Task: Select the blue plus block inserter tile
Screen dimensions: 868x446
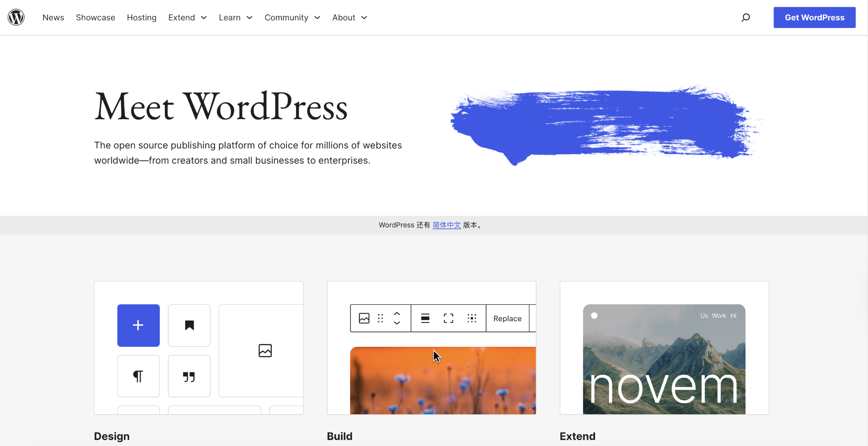Action: coord(138,325)
